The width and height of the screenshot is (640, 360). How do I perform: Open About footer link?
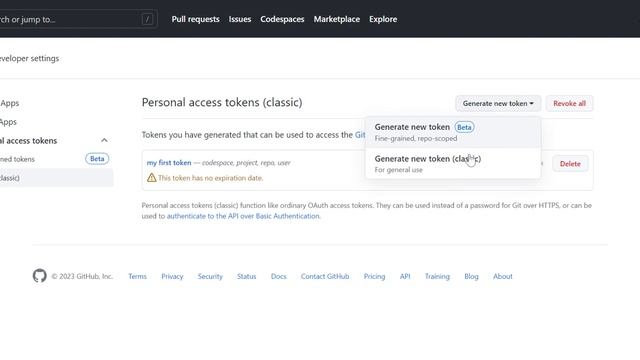[502, 276]
